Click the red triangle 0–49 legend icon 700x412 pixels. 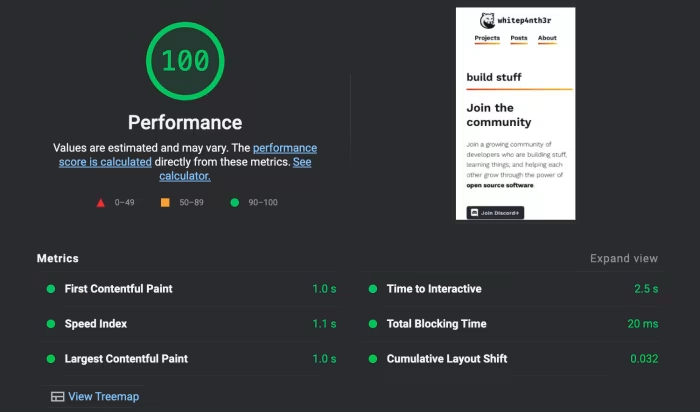101,203
